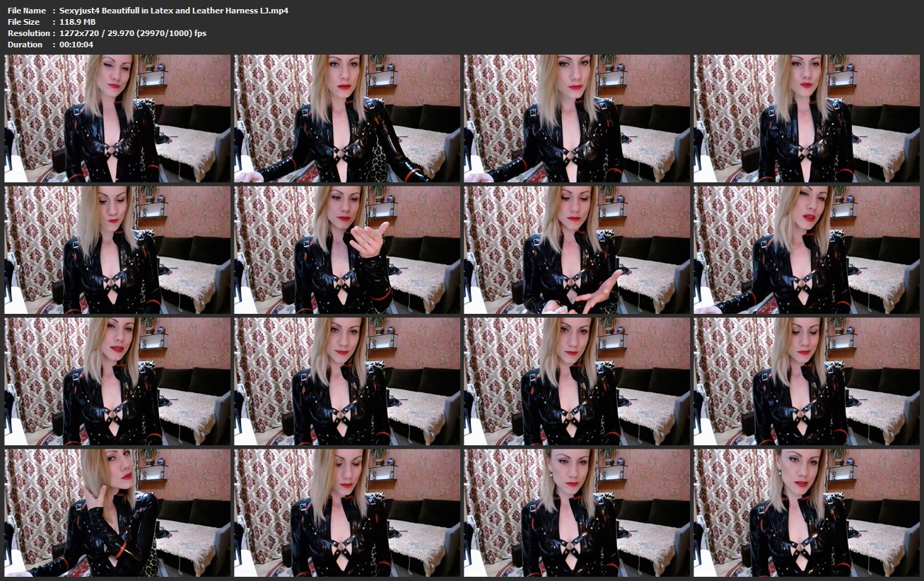The image size is (924, 581).
Task: Open the second thumbnail in the top row
Action: click(x=348, y=119)
